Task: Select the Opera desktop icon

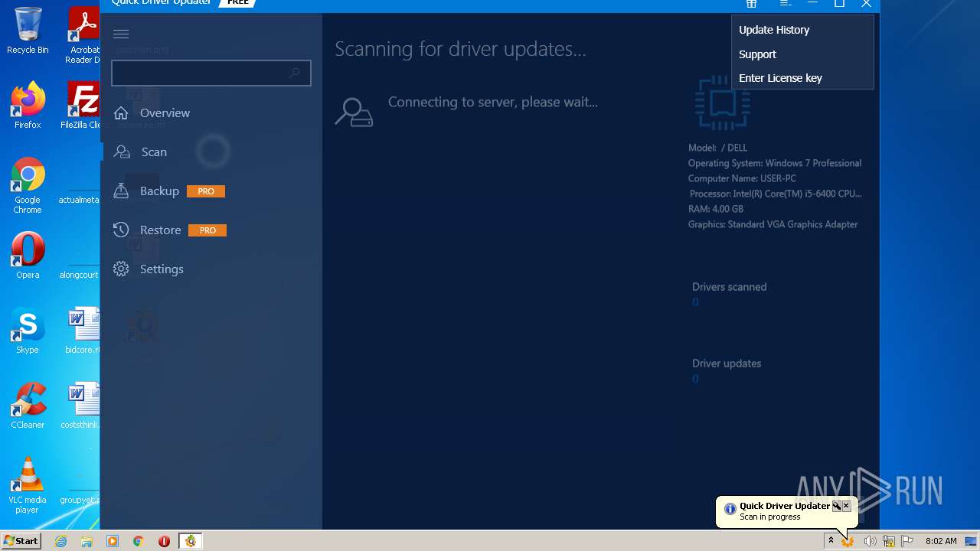Action: click(x=28, y=256)
